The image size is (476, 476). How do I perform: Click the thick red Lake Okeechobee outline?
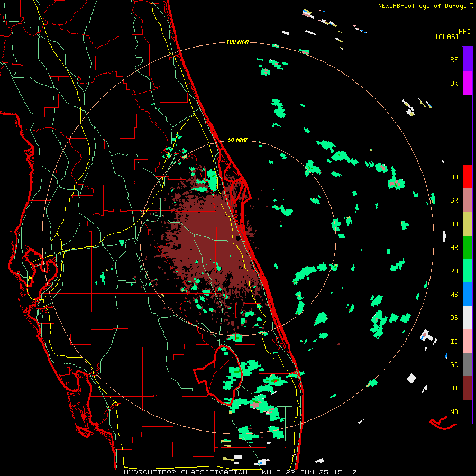218,375
